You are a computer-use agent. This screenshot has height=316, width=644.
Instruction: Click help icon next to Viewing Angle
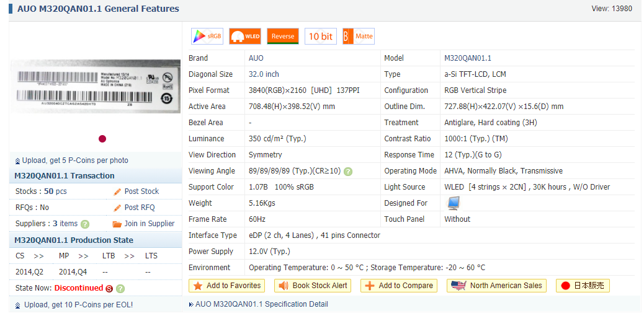[348, 171]
